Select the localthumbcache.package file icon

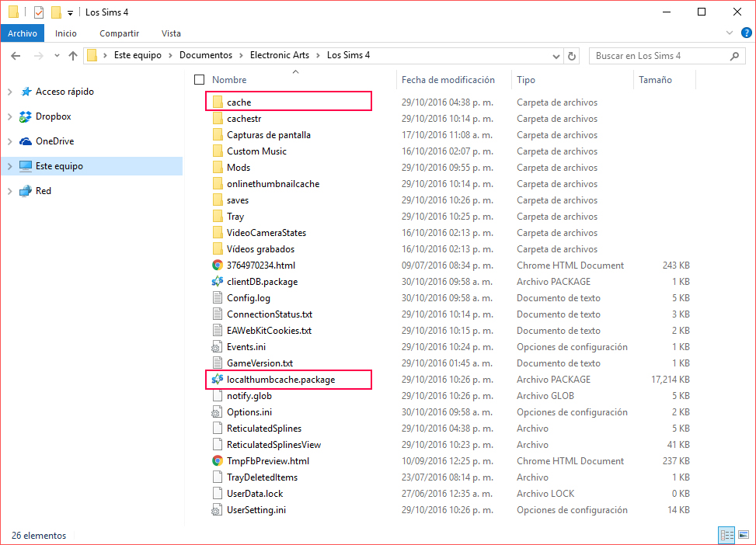click(218, 379)
